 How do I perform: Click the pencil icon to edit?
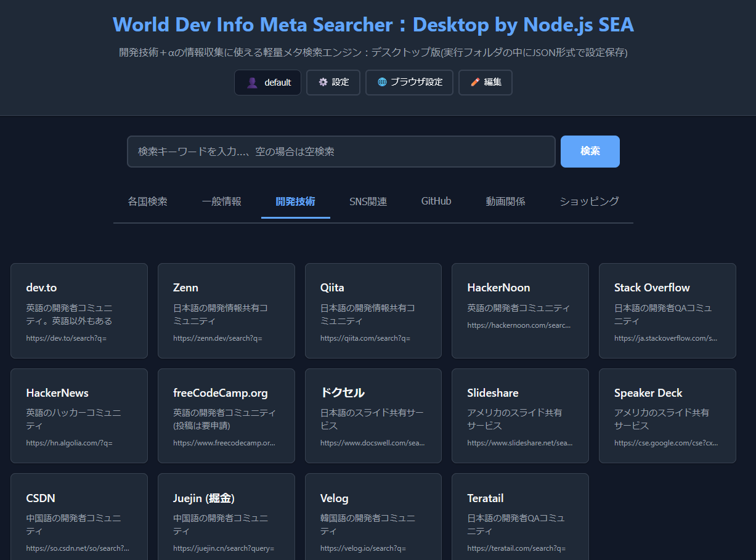coord(474,82)
